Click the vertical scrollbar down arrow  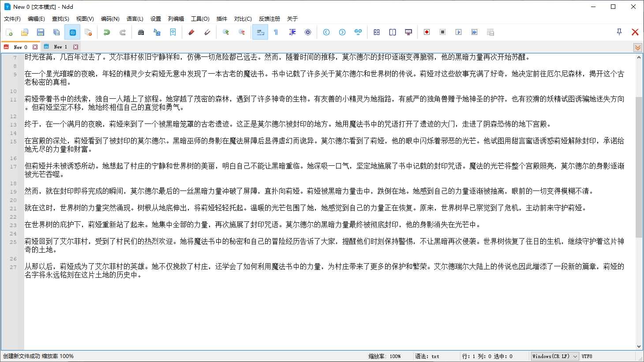pos(639,346)
